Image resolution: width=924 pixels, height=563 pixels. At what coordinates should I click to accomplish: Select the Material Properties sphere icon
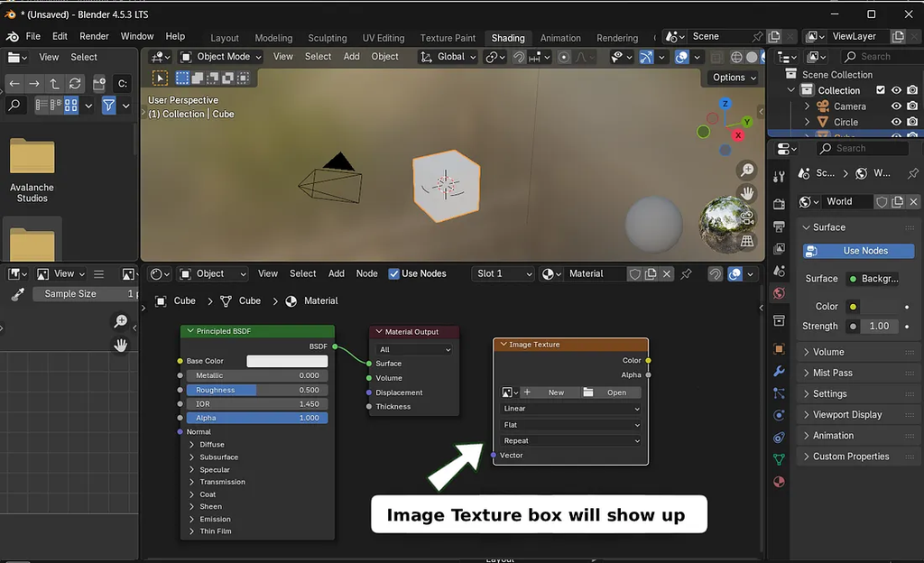pyautogui.click(x=780, y=482)
